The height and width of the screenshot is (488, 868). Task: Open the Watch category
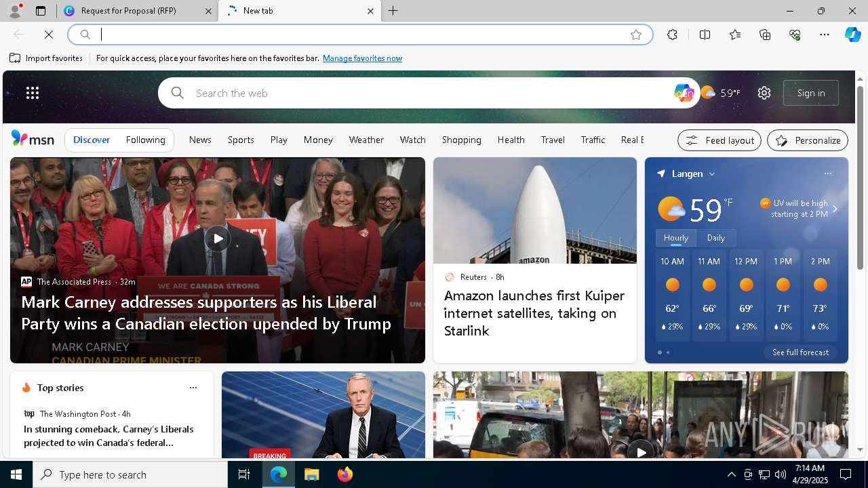413,140
